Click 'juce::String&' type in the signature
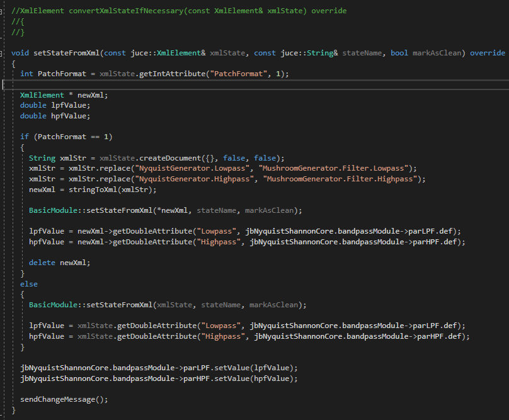The image size is (509, 420). pyautogui.click(x=309, y=53)
